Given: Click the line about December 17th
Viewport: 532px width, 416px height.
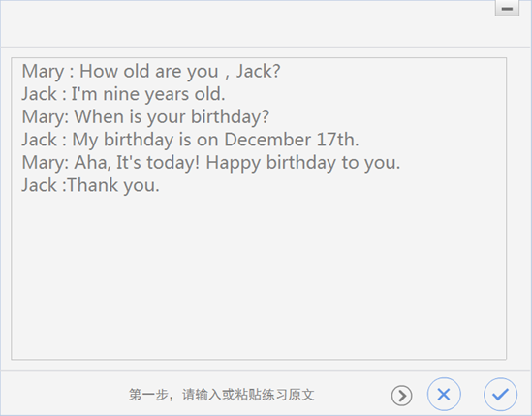Looking at the screenshot, I should (x=190, y=140).
